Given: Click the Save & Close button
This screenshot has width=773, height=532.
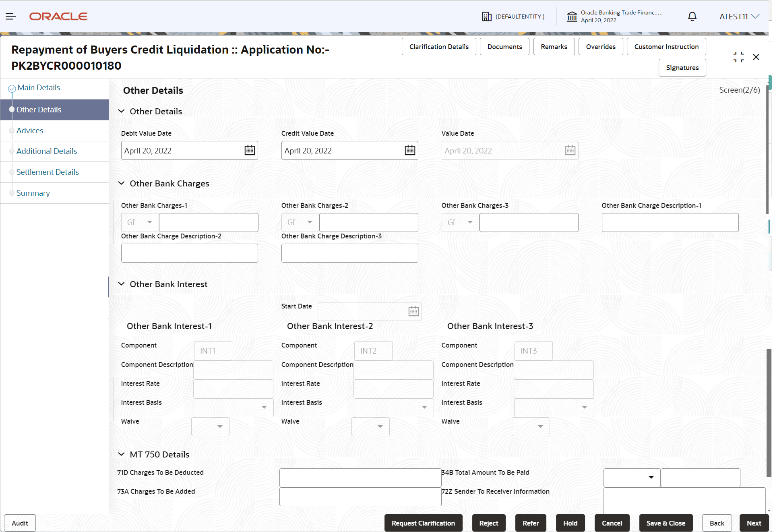Looking at the screenshot, I should pyautogui.click(x=666, y=523).
